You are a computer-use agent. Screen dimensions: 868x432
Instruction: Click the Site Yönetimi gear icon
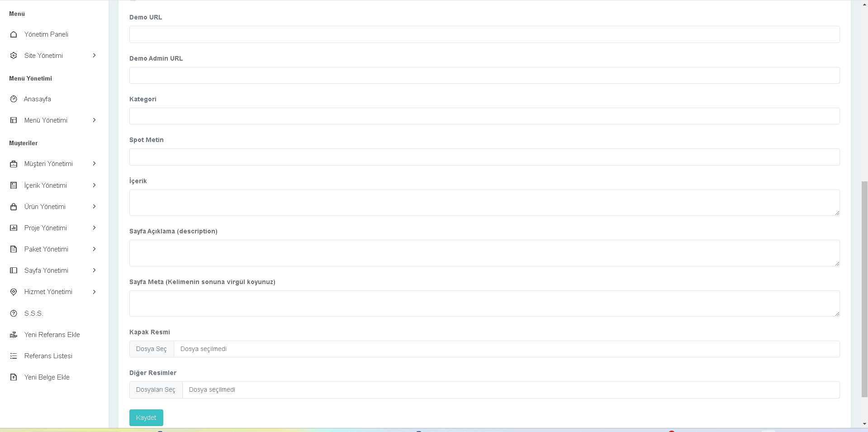(14, 56)
